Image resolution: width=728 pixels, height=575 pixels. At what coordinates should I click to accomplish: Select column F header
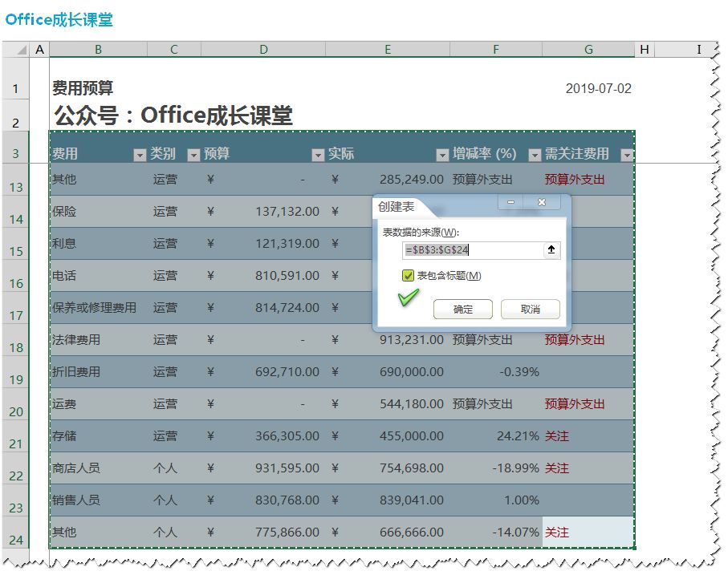496,49
